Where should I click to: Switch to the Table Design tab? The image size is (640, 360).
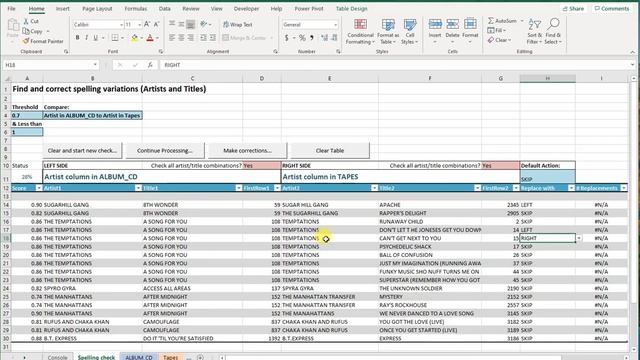(351, 9)
